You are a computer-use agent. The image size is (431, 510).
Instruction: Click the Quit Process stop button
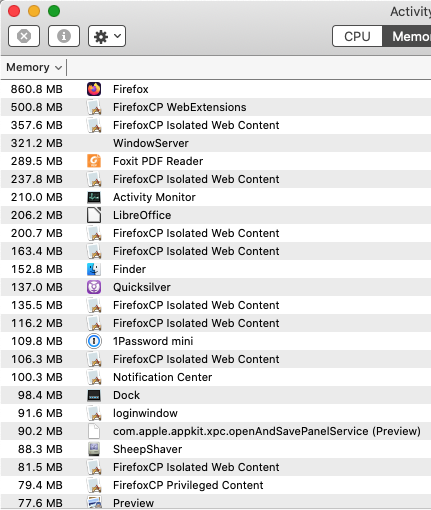(24, 36)
